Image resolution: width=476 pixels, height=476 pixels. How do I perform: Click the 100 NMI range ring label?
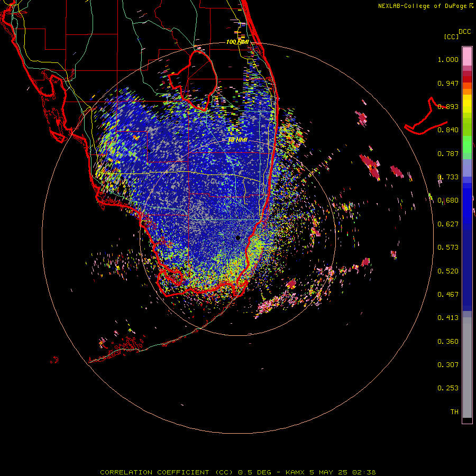click(x=237, y=42)
